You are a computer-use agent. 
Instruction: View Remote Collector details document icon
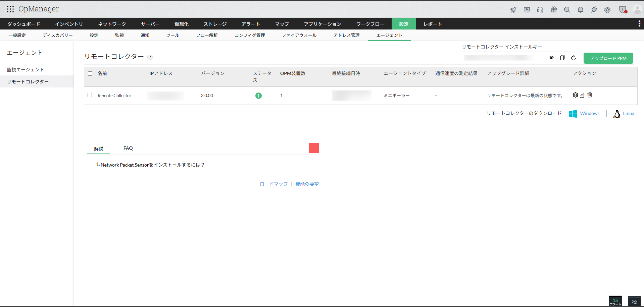[x=582, y=95]
